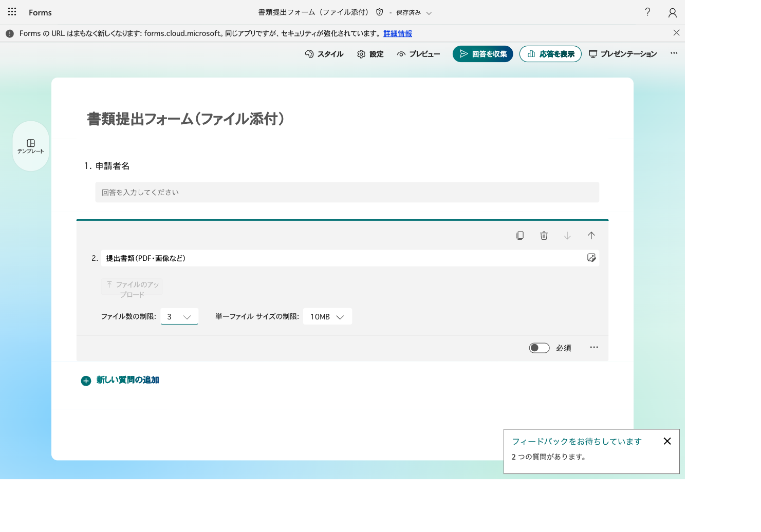Open the スタイル style options
This screenshot has height=532, width=761.
[324, 54]
